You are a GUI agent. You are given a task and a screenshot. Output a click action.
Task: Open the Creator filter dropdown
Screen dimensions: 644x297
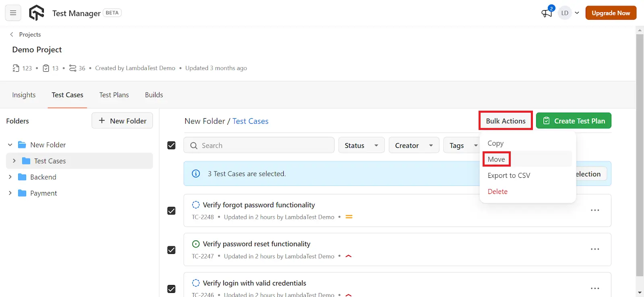click(414, 145)
